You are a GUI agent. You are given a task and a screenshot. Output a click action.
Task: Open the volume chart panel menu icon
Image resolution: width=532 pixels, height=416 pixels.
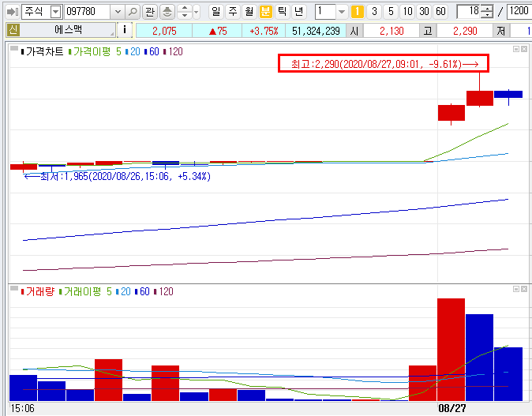pyautogui.click(x=14, y=288)
